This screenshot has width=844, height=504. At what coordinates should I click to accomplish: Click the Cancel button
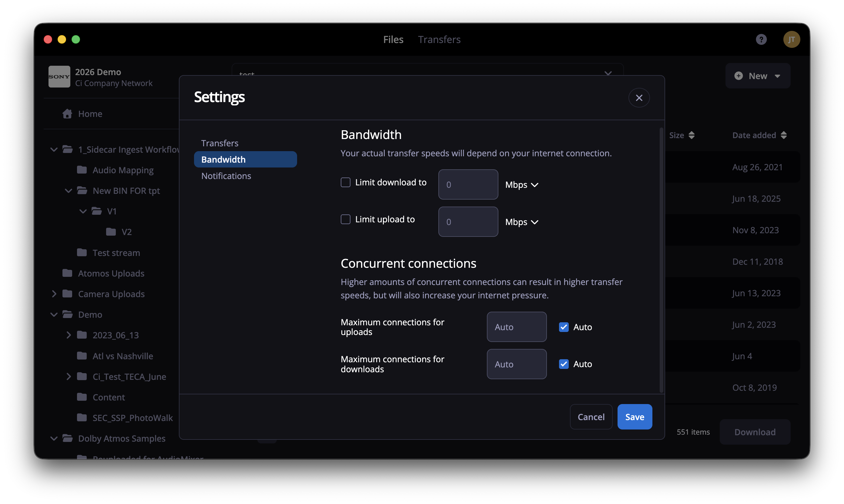(591, 417)
